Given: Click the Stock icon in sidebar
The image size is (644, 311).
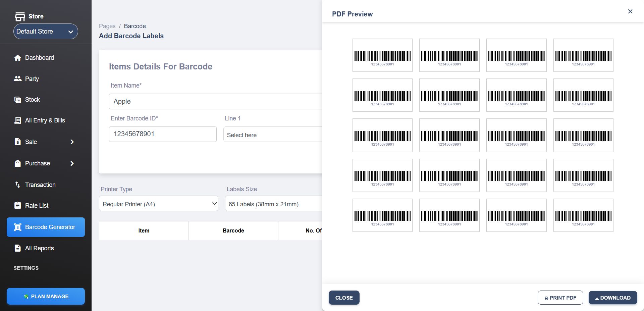Looking at the screenshot, I should point(18,100).
